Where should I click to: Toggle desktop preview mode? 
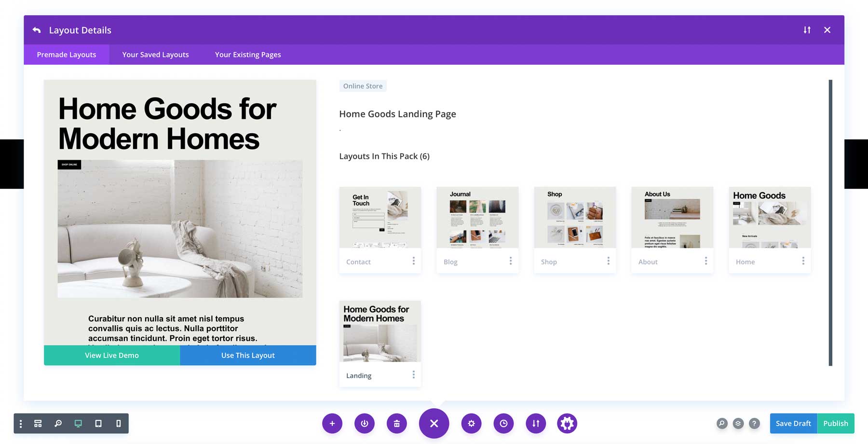pos(78,423)
